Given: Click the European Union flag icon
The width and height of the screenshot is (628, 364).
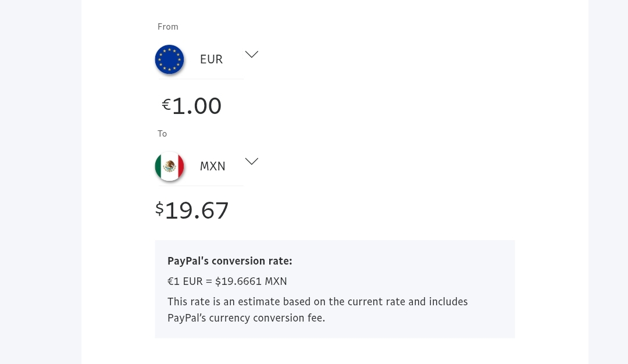Looking at the screenshot, I should click(x=169, y=59).
